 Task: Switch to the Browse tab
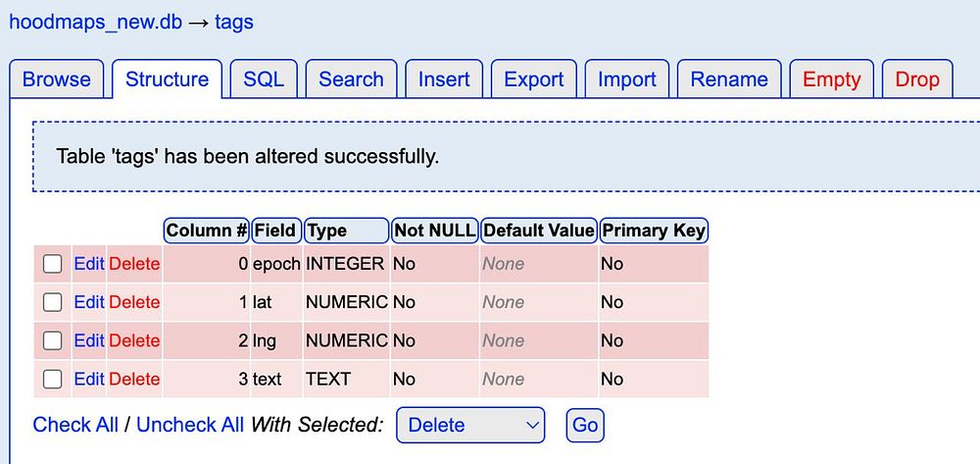(x=57, y=79)
